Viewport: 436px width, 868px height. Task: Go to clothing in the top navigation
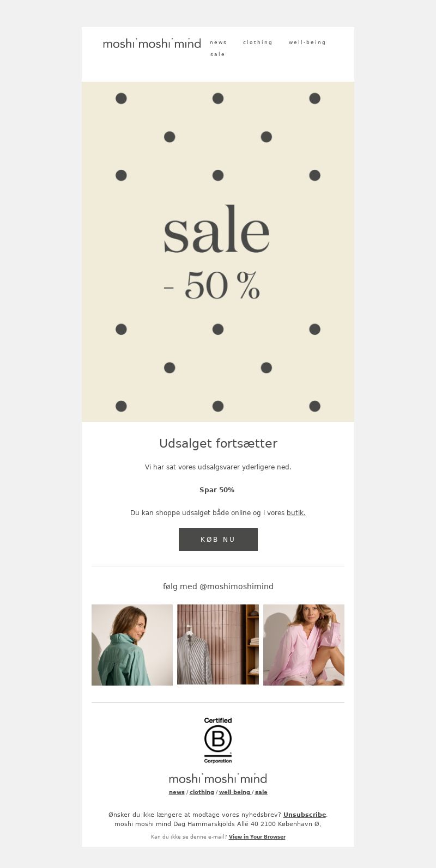coord(258,42)
